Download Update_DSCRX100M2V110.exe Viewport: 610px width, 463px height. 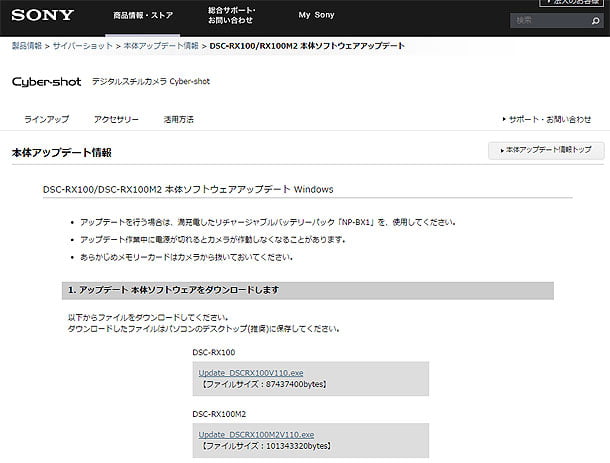pyautogui.click(x=256, y=435)
